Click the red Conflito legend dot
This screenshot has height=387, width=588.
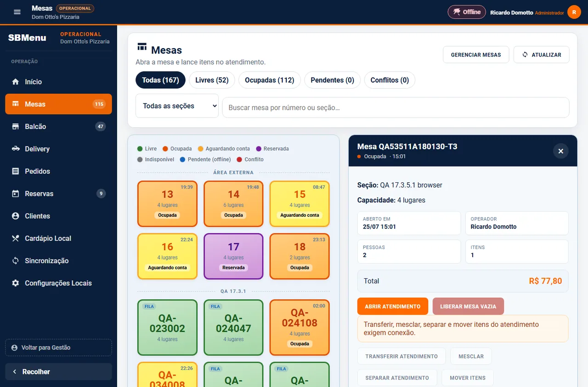coord(239,159)
